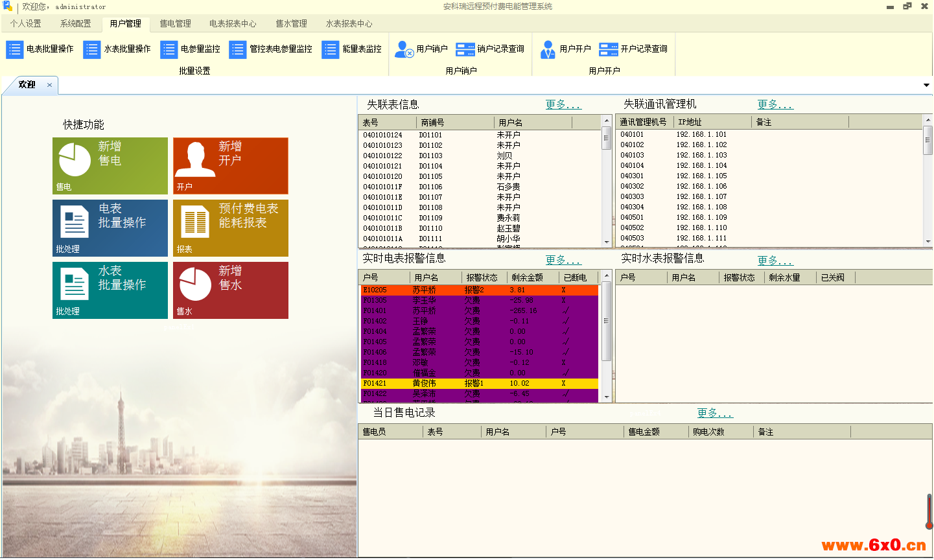Open 水表报表中心 menu tab

(x=349, y=24)
